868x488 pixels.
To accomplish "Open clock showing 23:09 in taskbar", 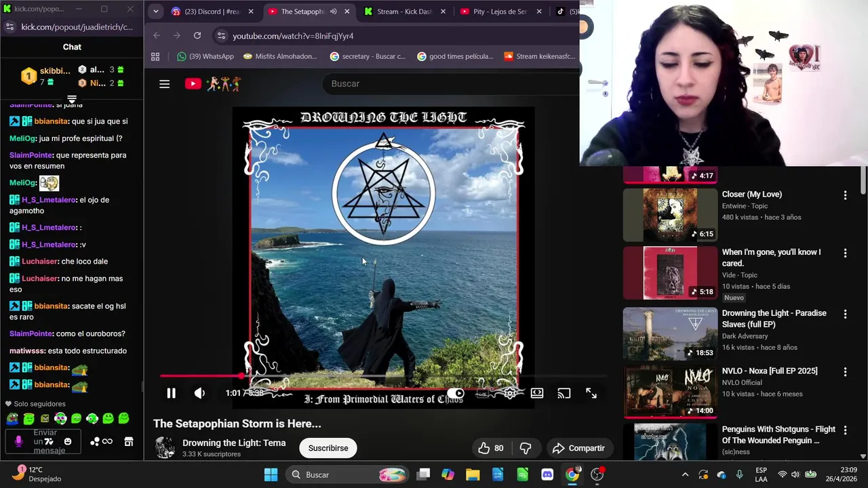I will (840, 474).
